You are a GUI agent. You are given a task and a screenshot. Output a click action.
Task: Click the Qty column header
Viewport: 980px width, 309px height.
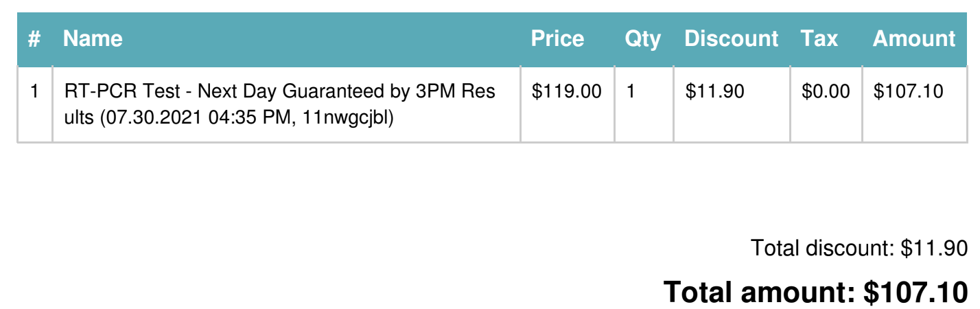[642, 38]
